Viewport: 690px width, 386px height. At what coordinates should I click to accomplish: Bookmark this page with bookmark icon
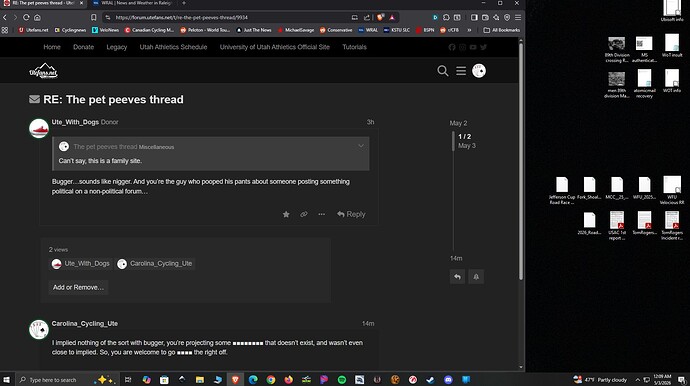[94, 18]
